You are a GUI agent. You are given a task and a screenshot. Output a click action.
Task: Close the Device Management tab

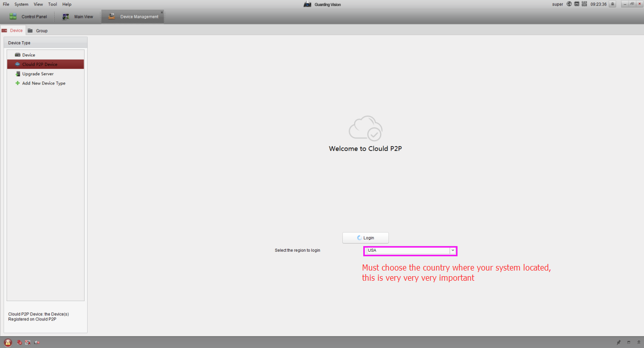(162, 12)
